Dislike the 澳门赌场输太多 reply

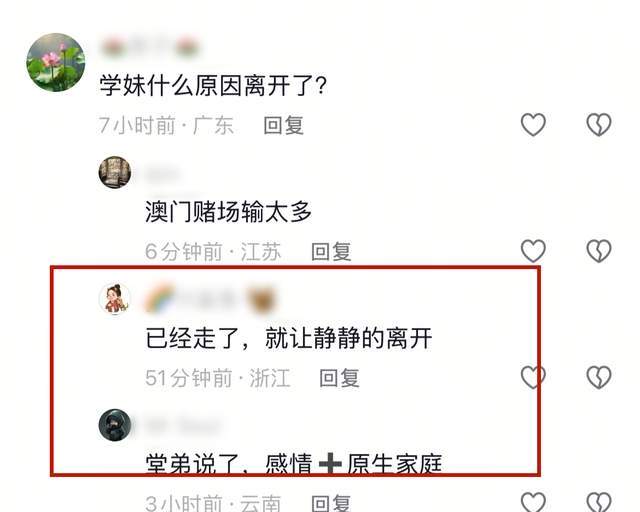pos(599,251)
